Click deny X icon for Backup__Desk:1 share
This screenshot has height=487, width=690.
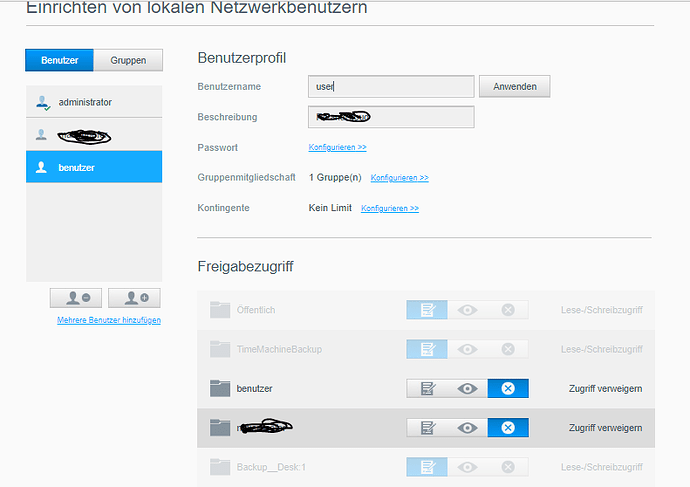(508, 467)
